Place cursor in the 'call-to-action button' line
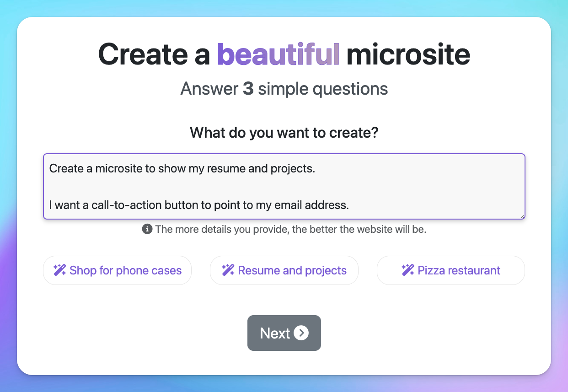 pyautogui.click(x=199, y=205)
